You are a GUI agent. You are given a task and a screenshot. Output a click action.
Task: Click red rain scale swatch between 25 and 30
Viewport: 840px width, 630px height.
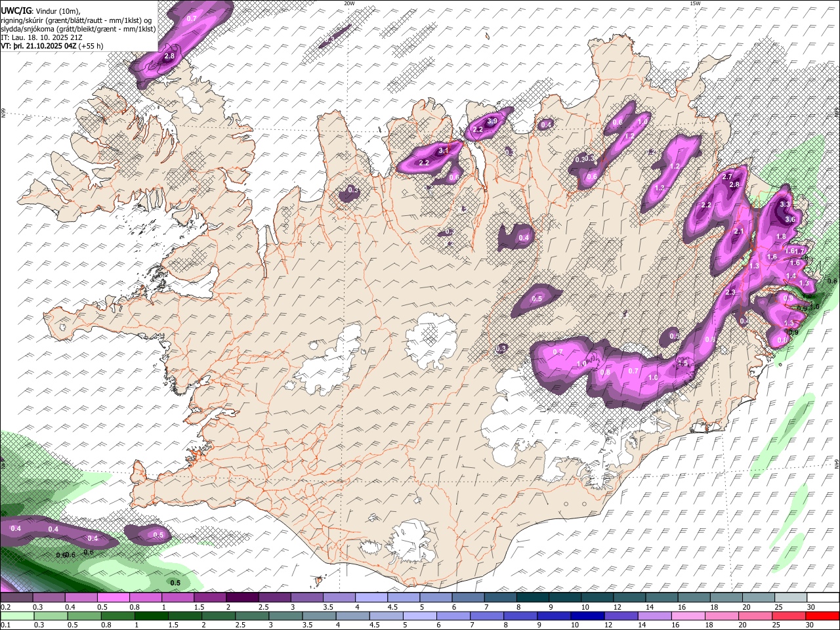point(788,616)
